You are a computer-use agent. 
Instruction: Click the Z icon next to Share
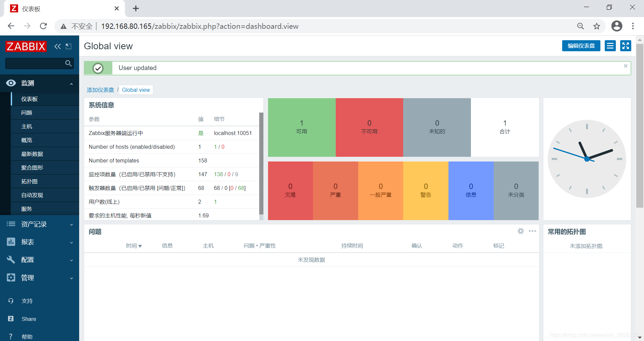tap(11, 319)
